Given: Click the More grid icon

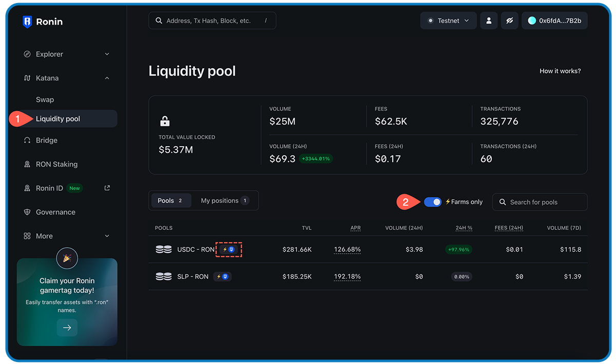Looking at the screenshot, I should [27, 236].
